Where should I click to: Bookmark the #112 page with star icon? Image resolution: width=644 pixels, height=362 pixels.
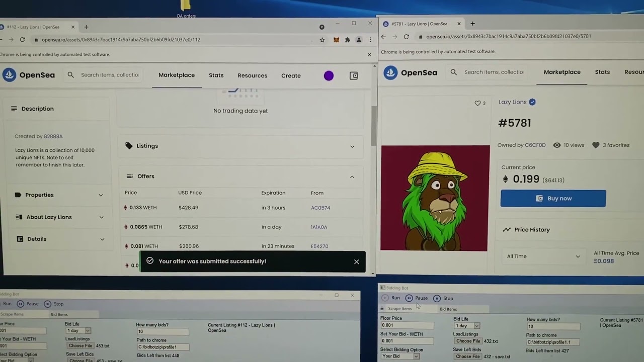[x=322, y=40]
